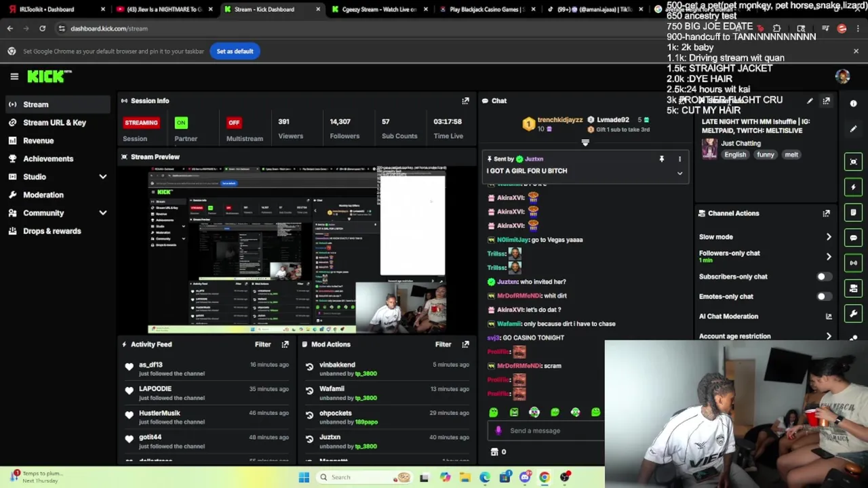Click Juztxn username in pinned message
868x488 pixels.
pyautogui.click(x=534, y=159)
